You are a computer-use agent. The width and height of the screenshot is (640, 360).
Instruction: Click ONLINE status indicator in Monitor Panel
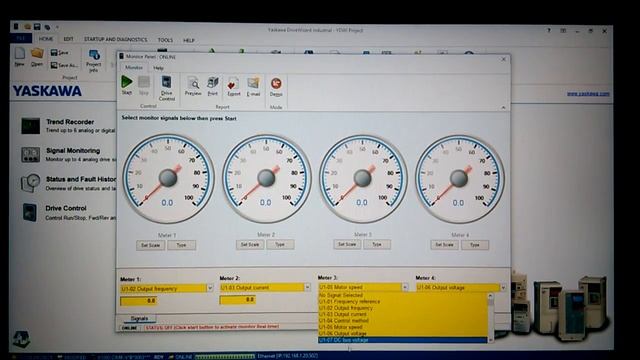[130, 328]
